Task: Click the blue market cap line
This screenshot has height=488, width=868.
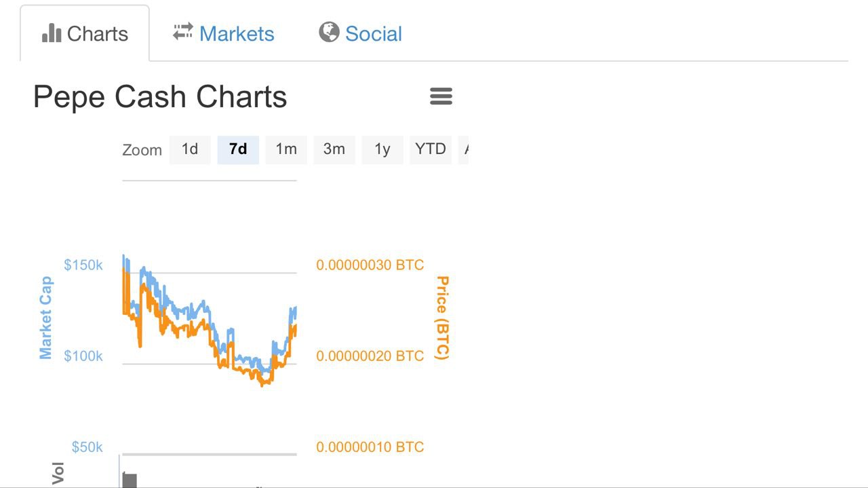Action: (x=176, y=309)
